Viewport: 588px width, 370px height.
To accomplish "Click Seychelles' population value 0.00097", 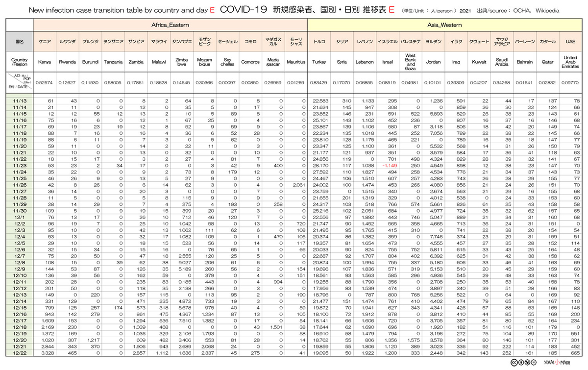I will coord(227,83).
